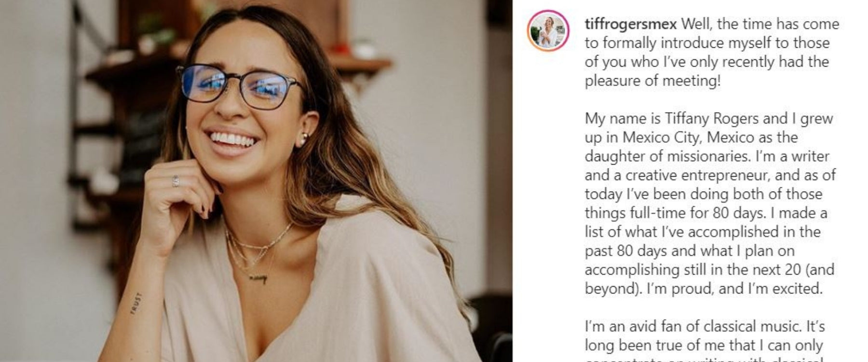Click the tiffrogersmex profile avatar

point(548,30)
